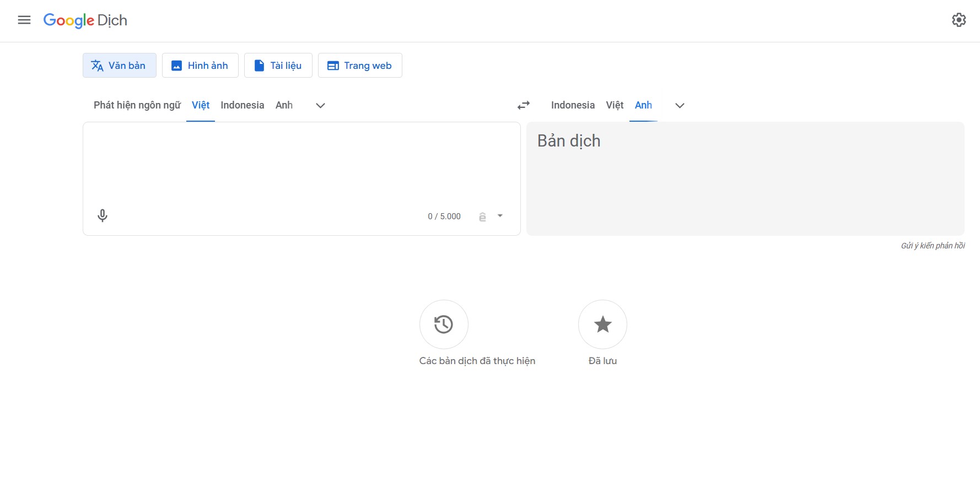Screen dimensions: 980x477
Task: Open the input tools dropdown arrow
Action: (x=500, y=216)
